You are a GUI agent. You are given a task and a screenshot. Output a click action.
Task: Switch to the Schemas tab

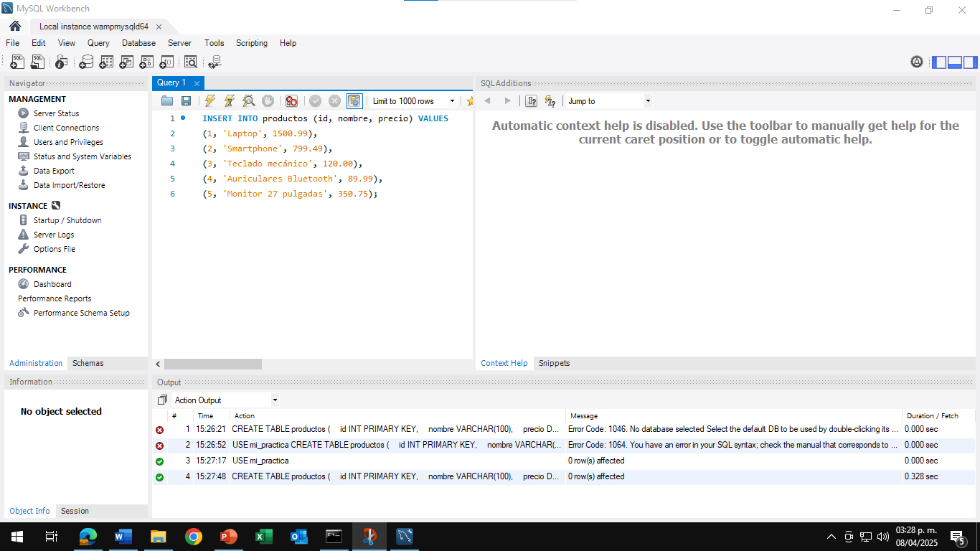(x=88, y=363)
